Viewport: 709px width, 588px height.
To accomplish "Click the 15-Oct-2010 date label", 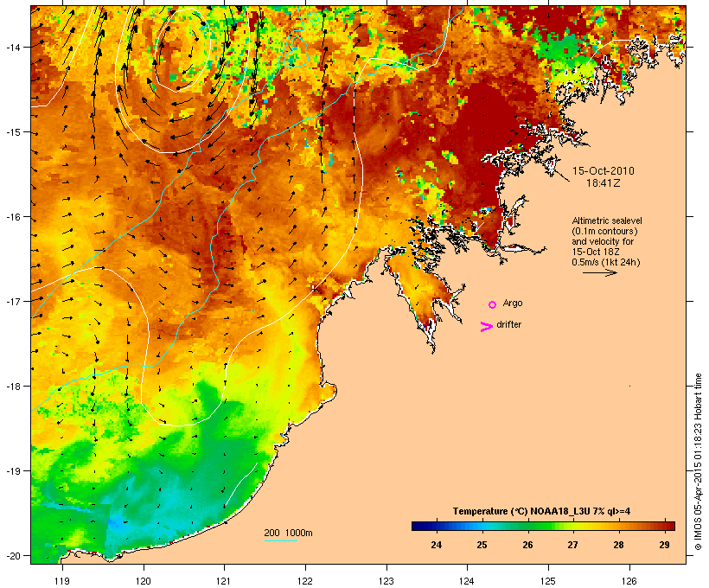I will [604, 171].
